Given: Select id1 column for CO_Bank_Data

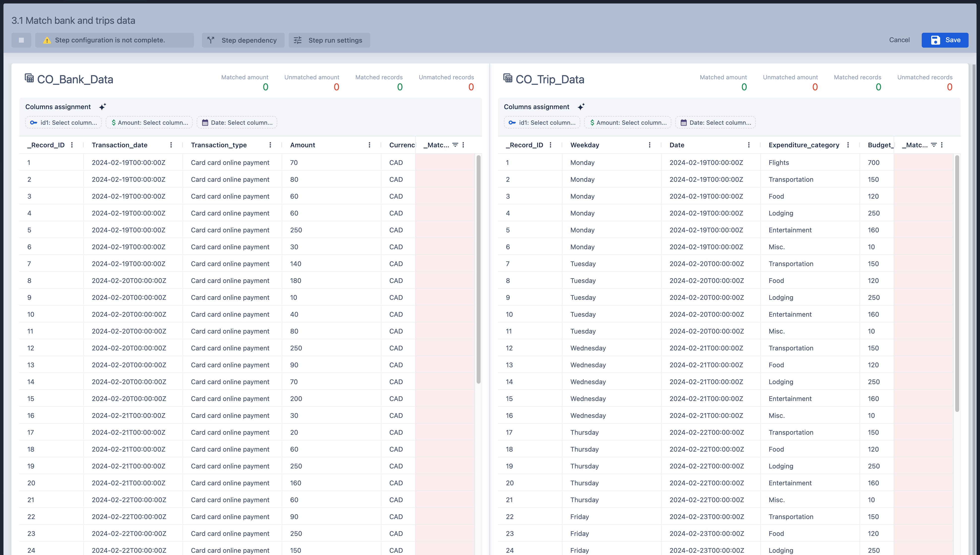Looking at the screenshot, I should tap(64, 122).
